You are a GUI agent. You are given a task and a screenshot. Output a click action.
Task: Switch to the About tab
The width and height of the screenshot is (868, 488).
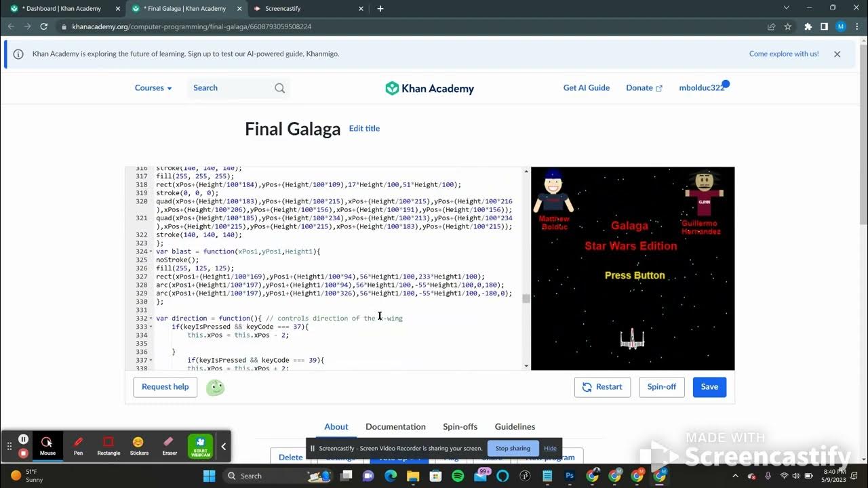(x=336, y=427)
